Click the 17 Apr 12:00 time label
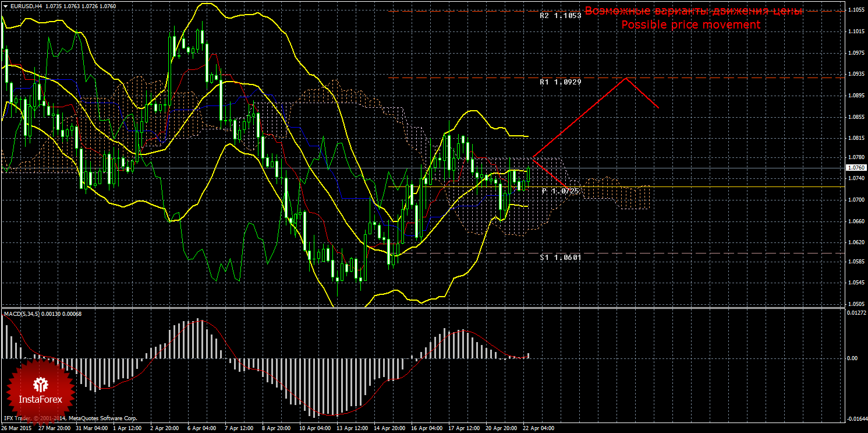 coord(463,428)
